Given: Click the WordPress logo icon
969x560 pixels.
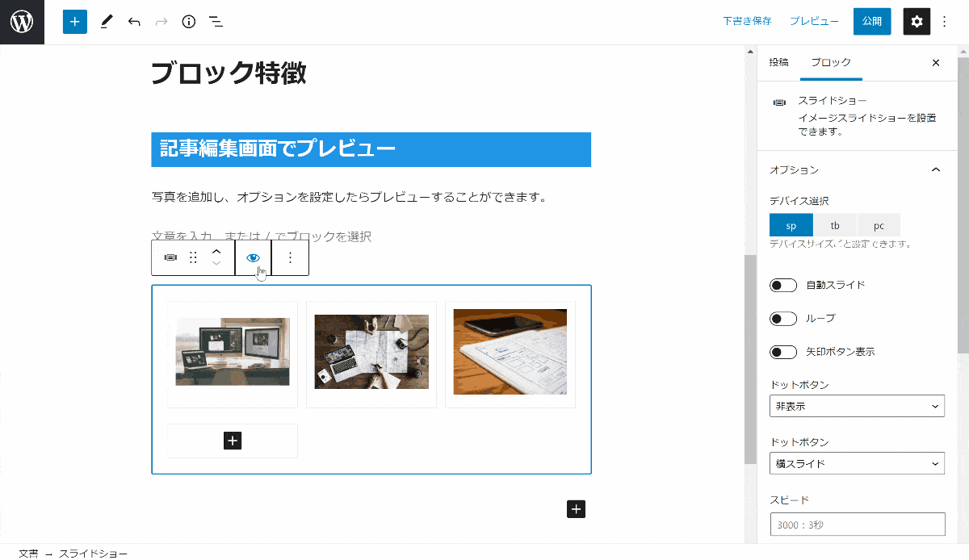Looking at the screenshot, I should [22, 22].
